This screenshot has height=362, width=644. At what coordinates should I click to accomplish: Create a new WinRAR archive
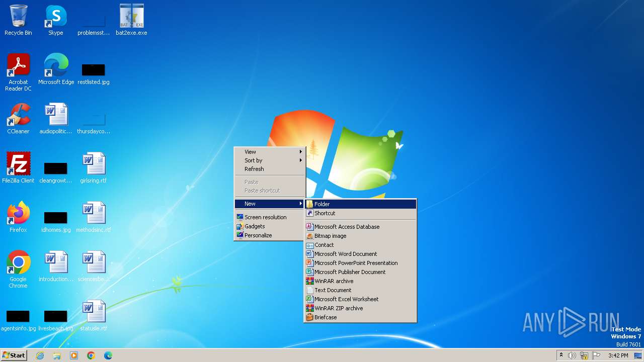point(360,281)
